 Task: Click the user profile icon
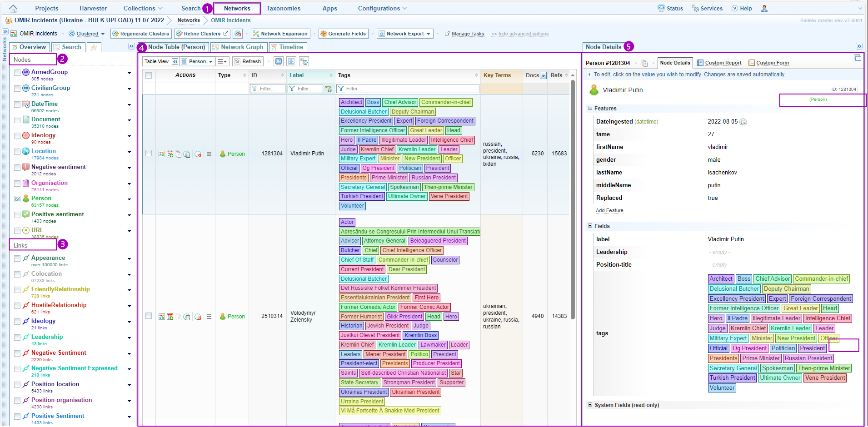coord(764,8)
